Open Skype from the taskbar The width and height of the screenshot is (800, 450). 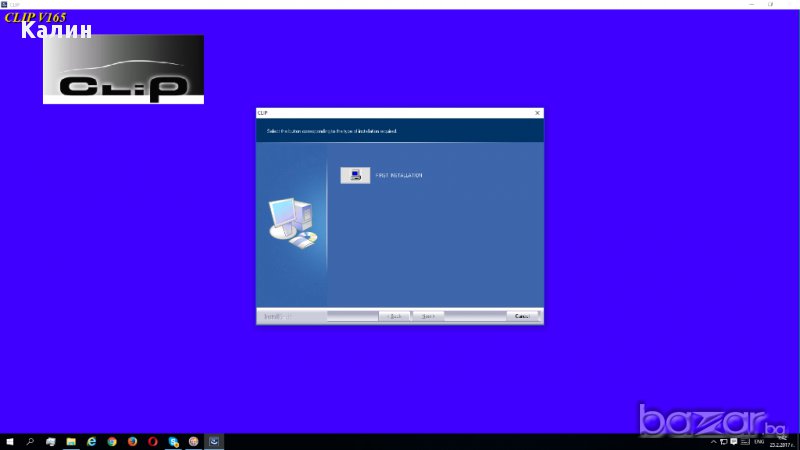click(174, 441)
